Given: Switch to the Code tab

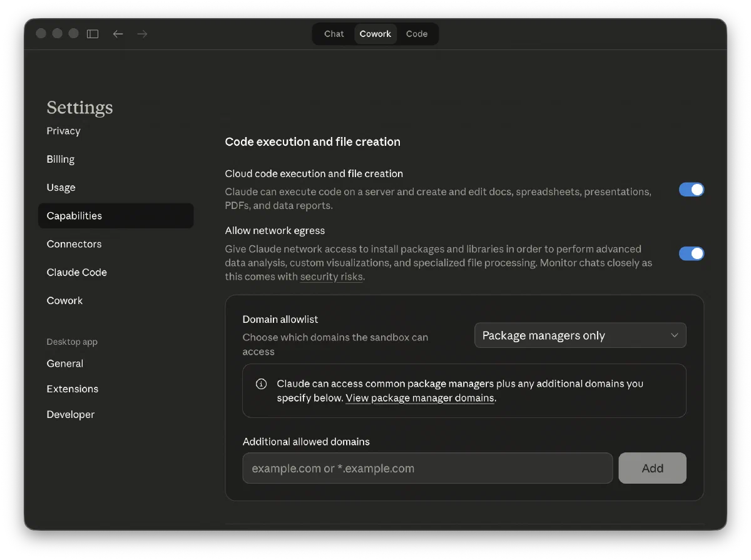Looking at the screenshot, I should click(x=416, y=34).
